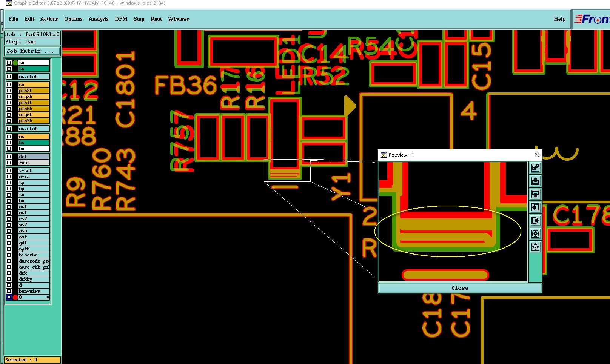Open the DFM menu
Viewport: 610px width, 364px height.
(x=121, y=19)
